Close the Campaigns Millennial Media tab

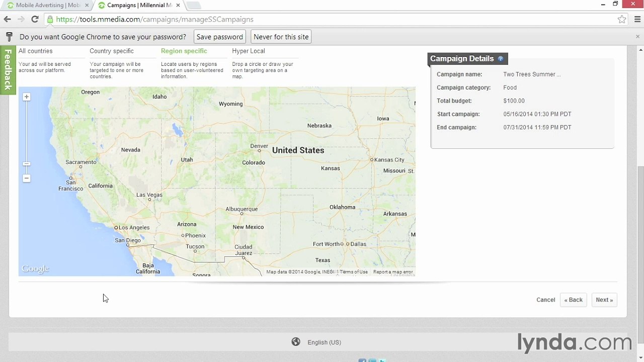pyautogui.click(x=178, y=5)
